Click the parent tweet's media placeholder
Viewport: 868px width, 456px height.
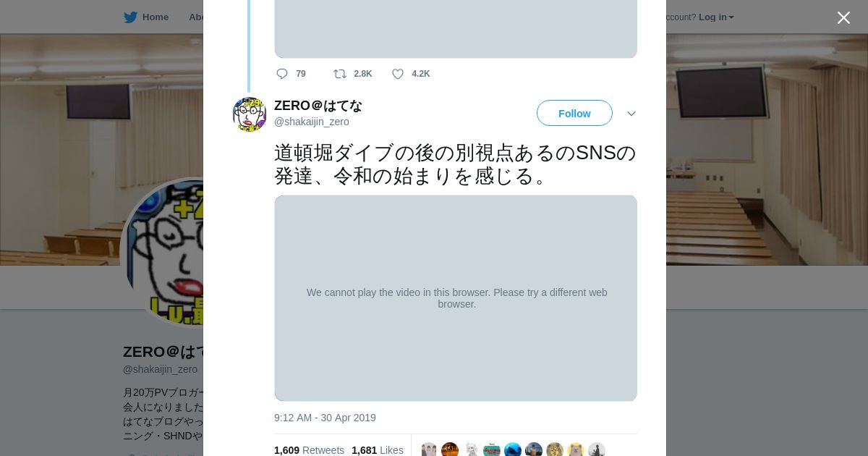point(456,29)
